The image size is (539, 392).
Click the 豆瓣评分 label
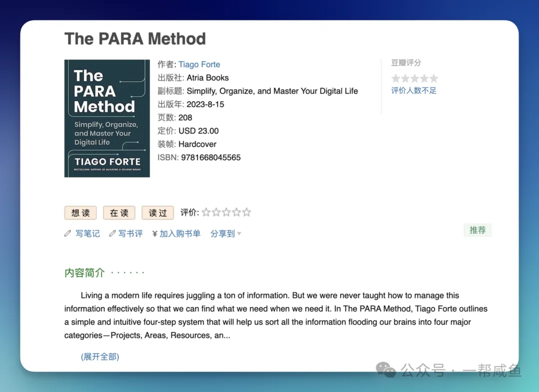(406, 62)
